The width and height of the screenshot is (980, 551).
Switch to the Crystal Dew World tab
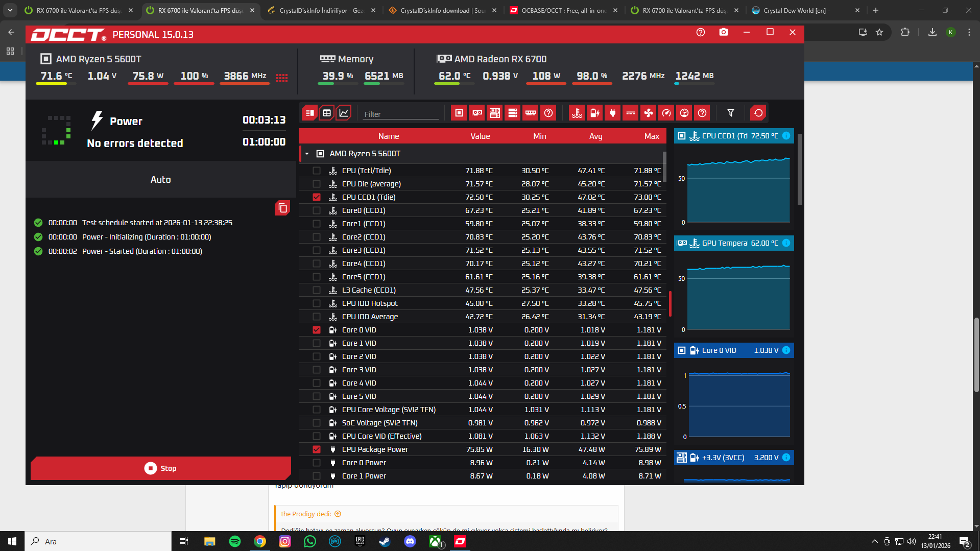pos(806,10)
